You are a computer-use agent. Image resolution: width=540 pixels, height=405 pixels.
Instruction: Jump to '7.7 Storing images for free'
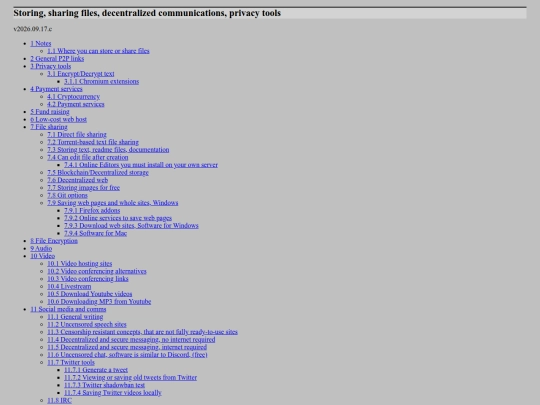click(x=84, y=187)
